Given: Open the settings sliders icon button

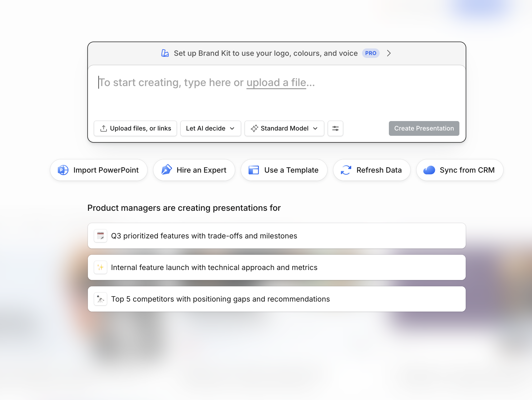Looking at the screenshot, I should coord(335,128).
